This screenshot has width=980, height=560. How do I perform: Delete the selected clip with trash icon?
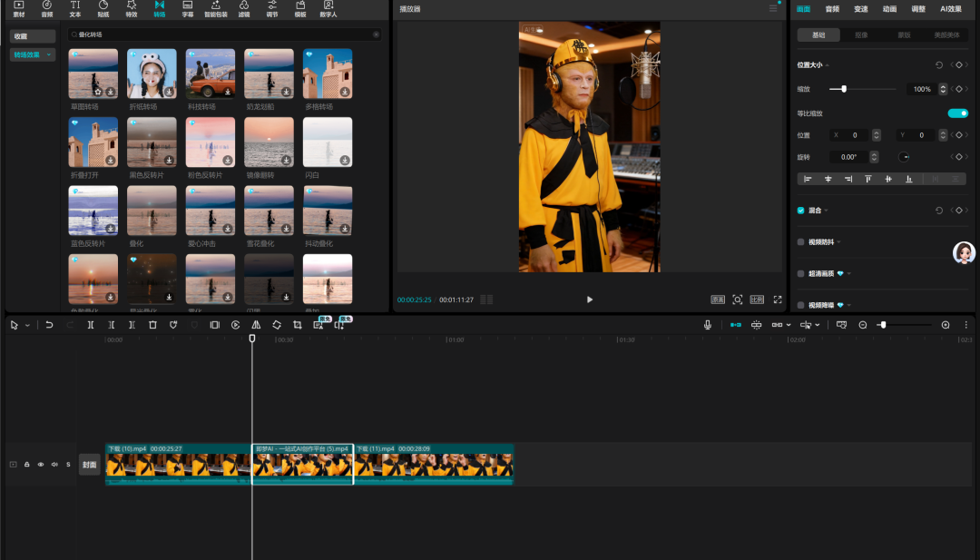pyautogui.click(x=152, y=325)
